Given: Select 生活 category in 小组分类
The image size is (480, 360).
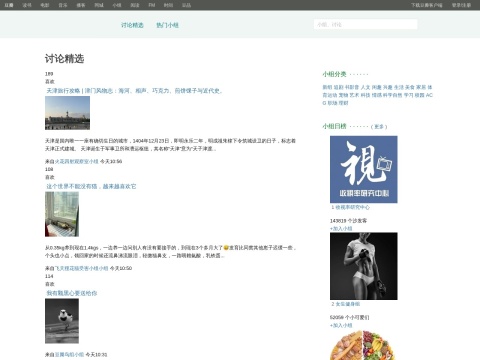Looking at the screenshot, I should pyautogui.click(x=399, y=87).
